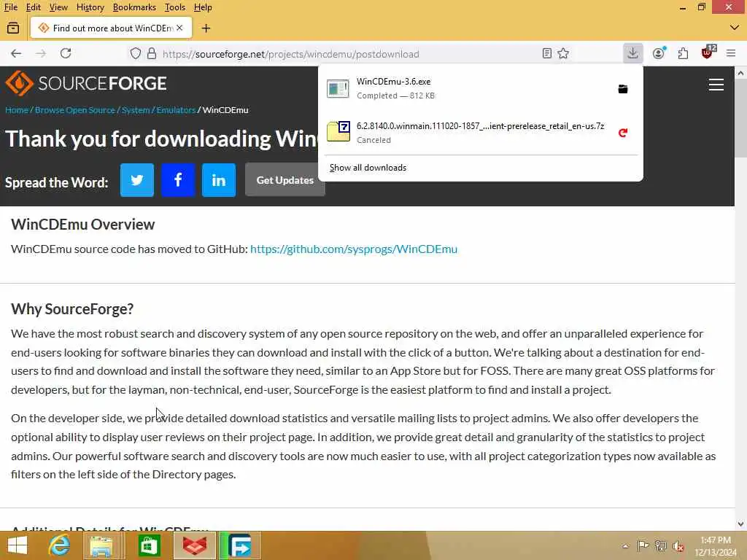This screenshot has height=560, width=747.
Task: Open the Windows Start button
Action: [x=18, y=545]
